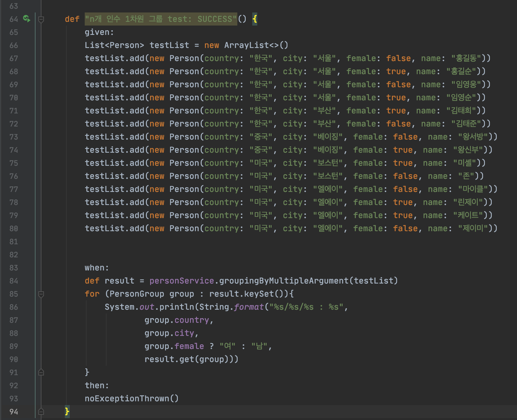517x420 pixels.
Task: Click 'group.city' on line 88
Action: click(169, 333)
